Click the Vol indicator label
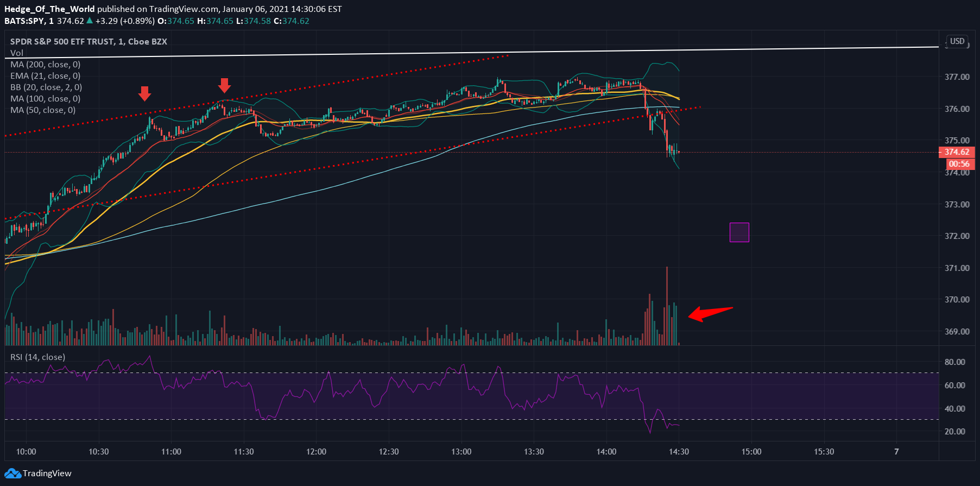This screenshot has width=980, height=486. [x=17, y=53]
